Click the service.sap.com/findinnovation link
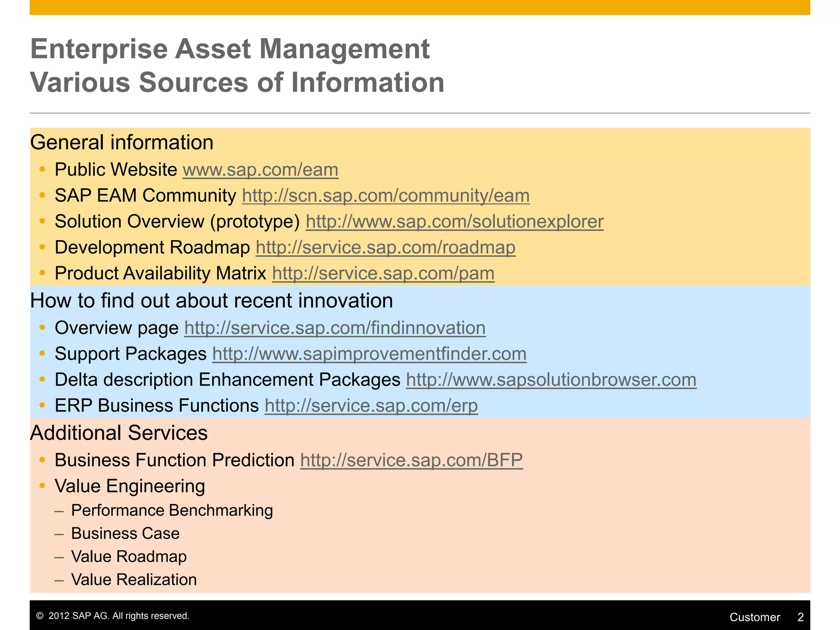 pyautogui.click(x=335, y=328)
